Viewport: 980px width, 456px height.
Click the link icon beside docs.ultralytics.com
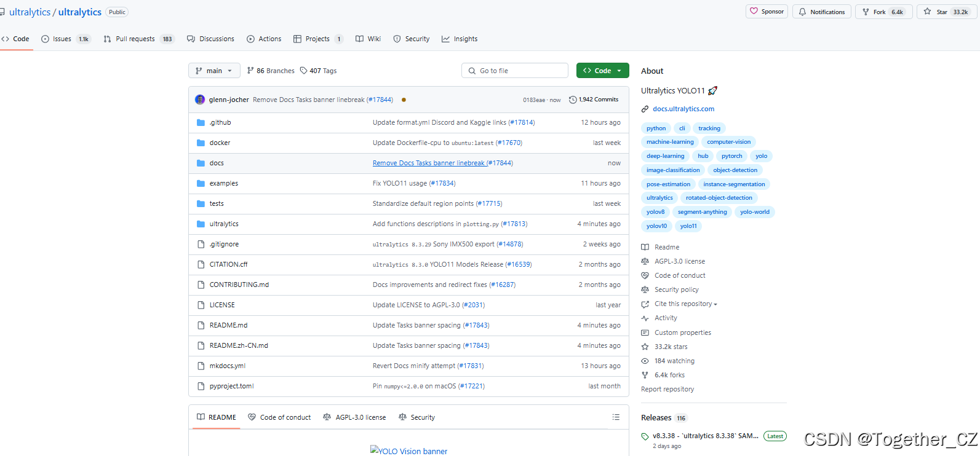coord(645,109)
